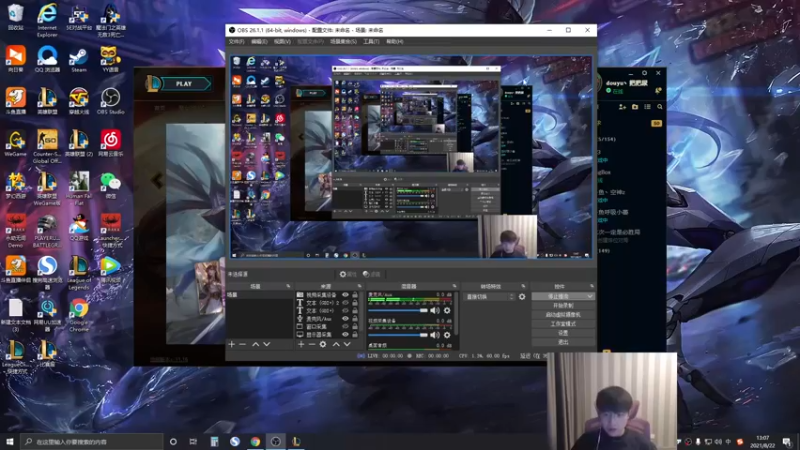
Task: Pop out the Scenes dock panel
Action: (x=288, y=286)
